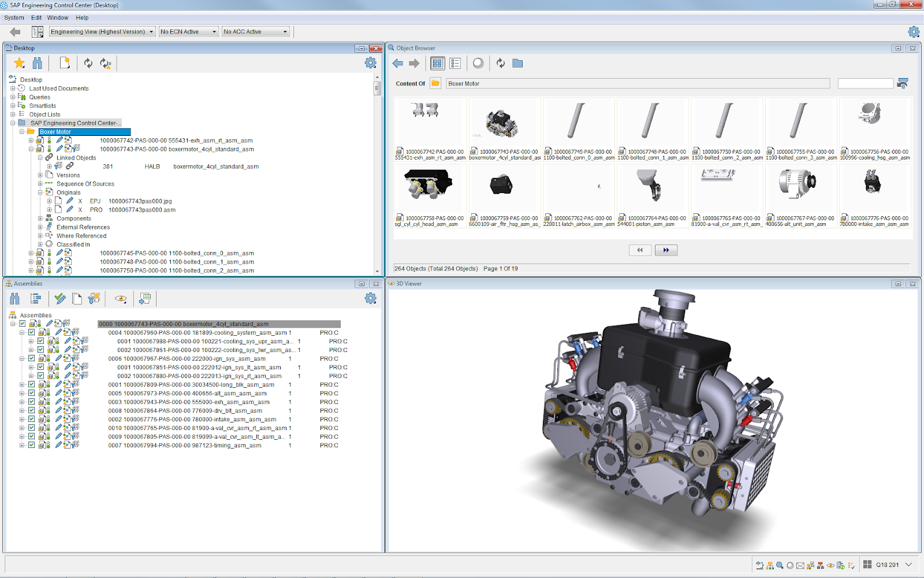Click the Object Browser search input field
This screenshot has width=924, height=578.
click(x=865, y=83)
